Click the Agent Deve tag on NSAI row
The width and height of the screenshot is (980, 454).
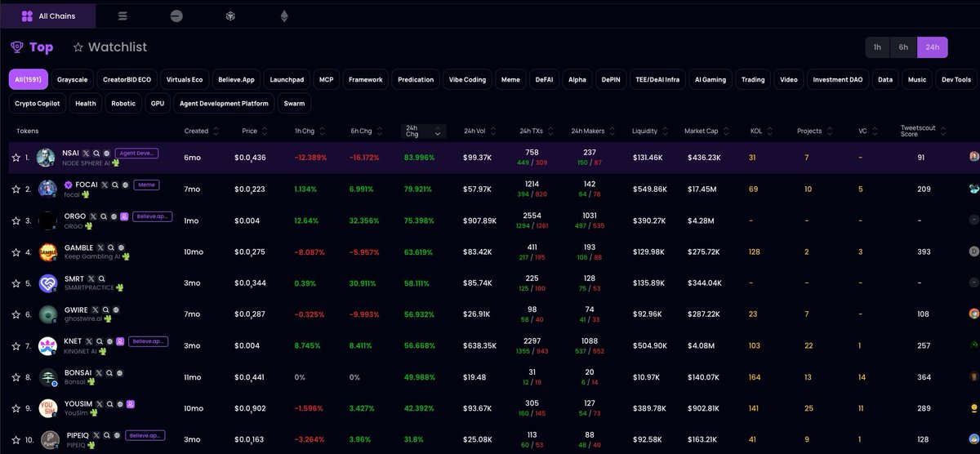[136, 153]
